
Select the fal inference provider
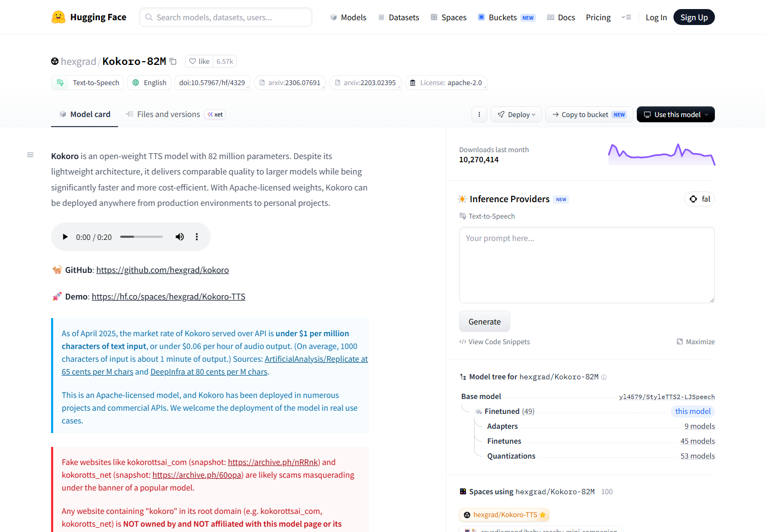pos(700,199)
